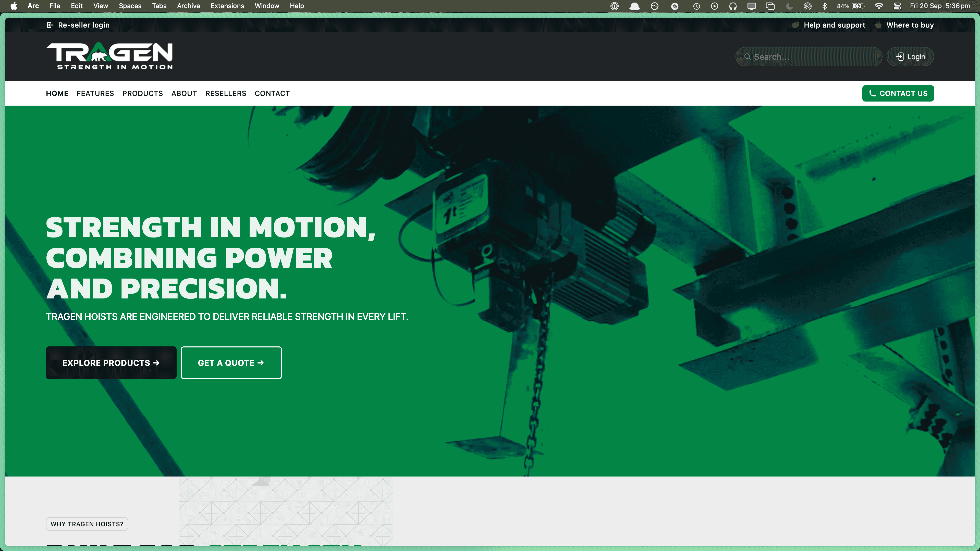The height and width of the screenshot is (551, 980).
Task: Click the display monitor menu bar icon
Action: pyautogui.click(x=751, y=6)
